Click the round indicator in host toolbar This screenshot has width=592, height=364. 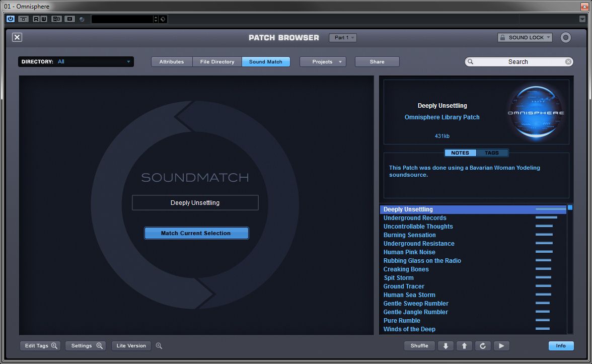pos(82,19)
